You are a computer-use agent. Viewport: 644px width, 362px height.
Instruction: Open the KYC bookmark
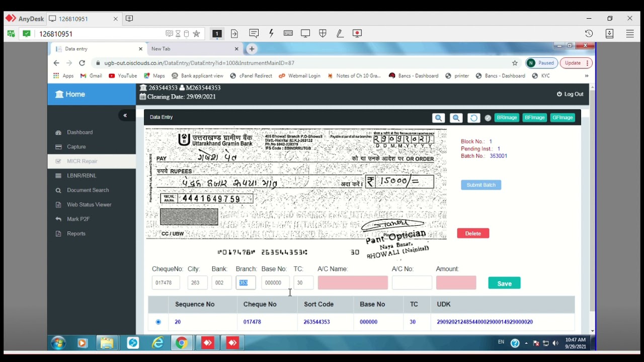pos(541,76)
